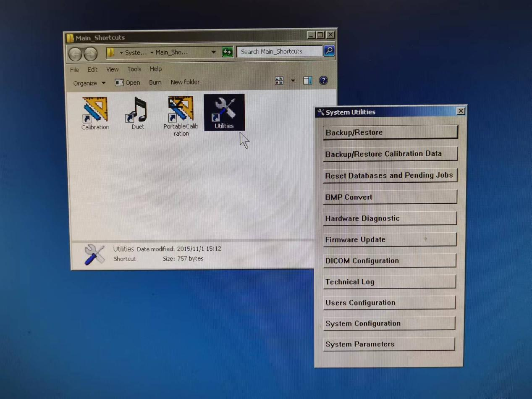Expand the arrow before Syste... in breadcrumb
This screenshot has height=399, width=532.
point(121,53)
